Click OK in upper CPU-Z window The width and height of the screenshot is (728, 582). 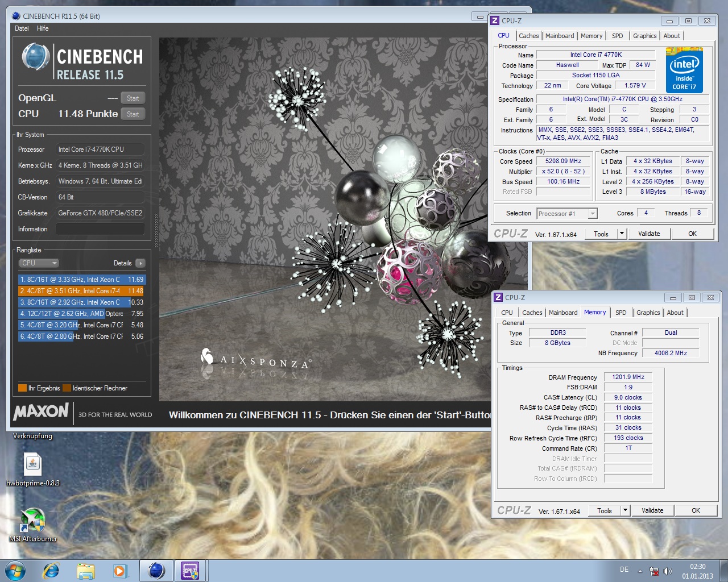coord(692,234)
